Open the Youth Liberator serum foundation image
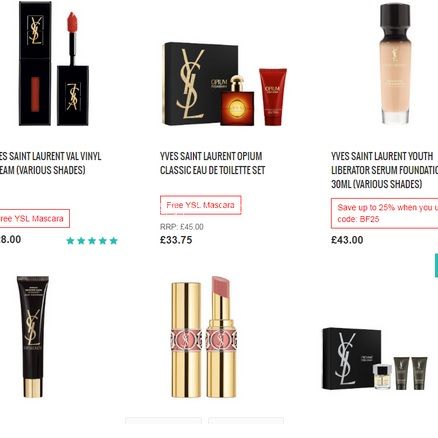Screen dimensions: 438x438 tap(395, 63)
